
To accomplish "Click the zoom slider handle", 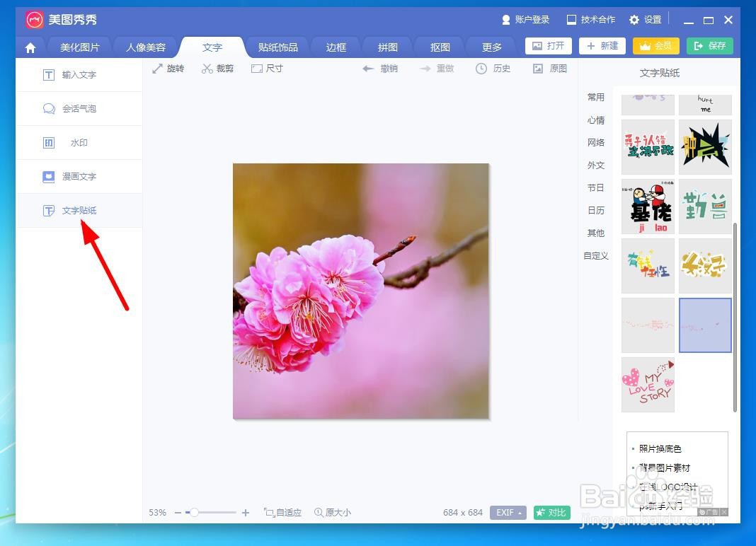I will (194, 512).
